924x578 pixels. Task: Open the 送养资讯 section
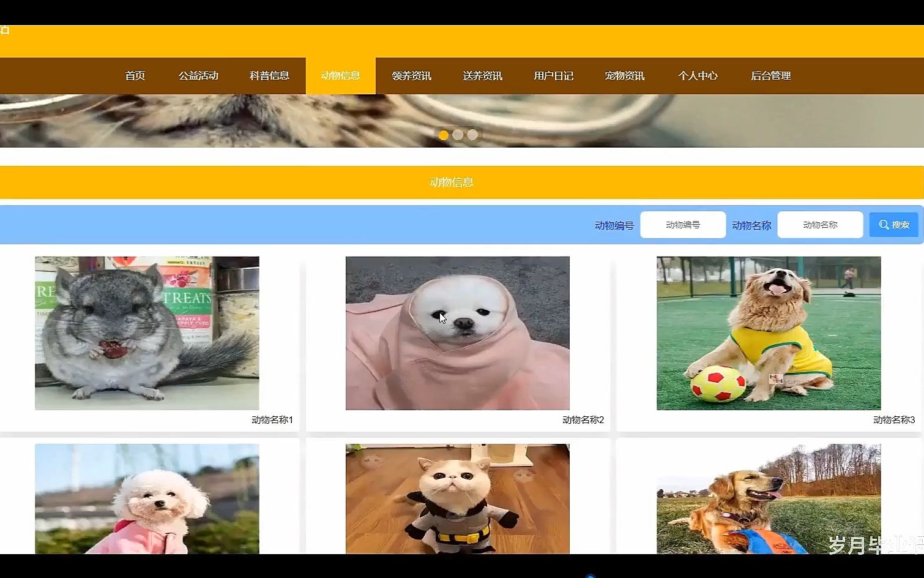pos(482,76)
